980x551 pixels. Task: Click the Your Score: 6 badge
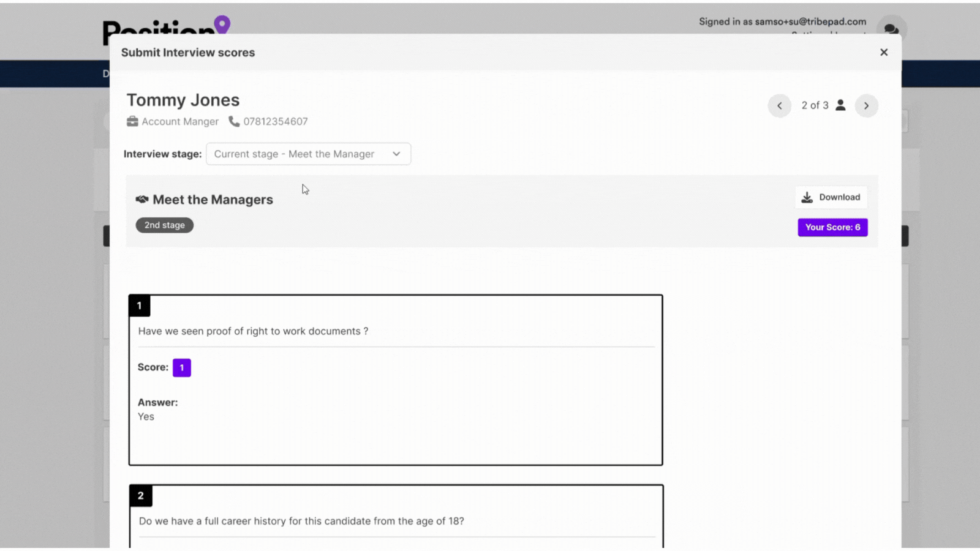tap(832, 227)
